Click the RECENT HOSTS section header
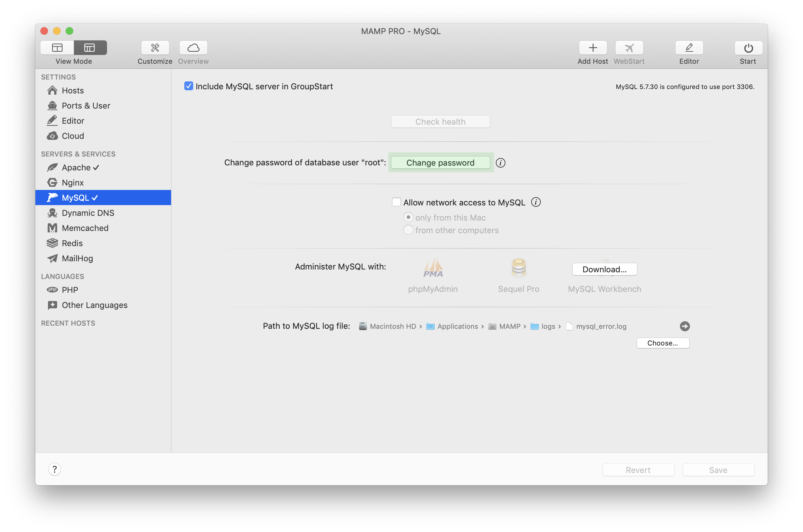The height and width of the screenshot is (532, 803). point(68,323)
